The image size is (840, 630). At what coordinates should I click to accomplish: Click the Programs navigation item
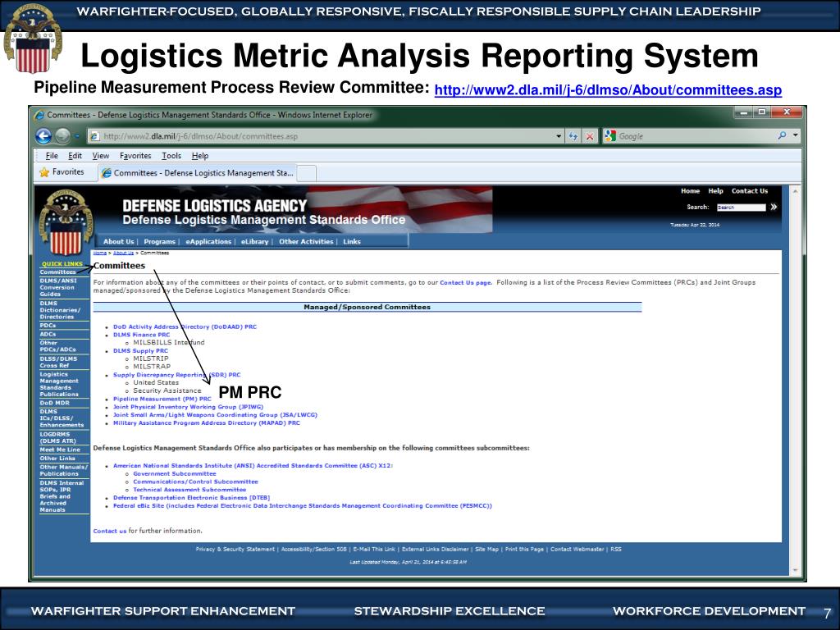pyautogui.click(x=160, y=242)
